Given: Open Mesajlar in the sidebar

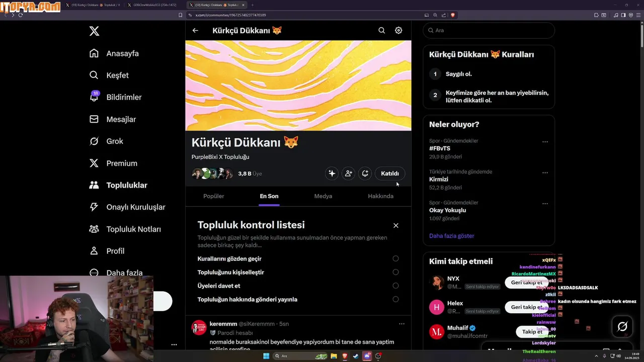Looking at the screenshot, I should click(112, 119).
